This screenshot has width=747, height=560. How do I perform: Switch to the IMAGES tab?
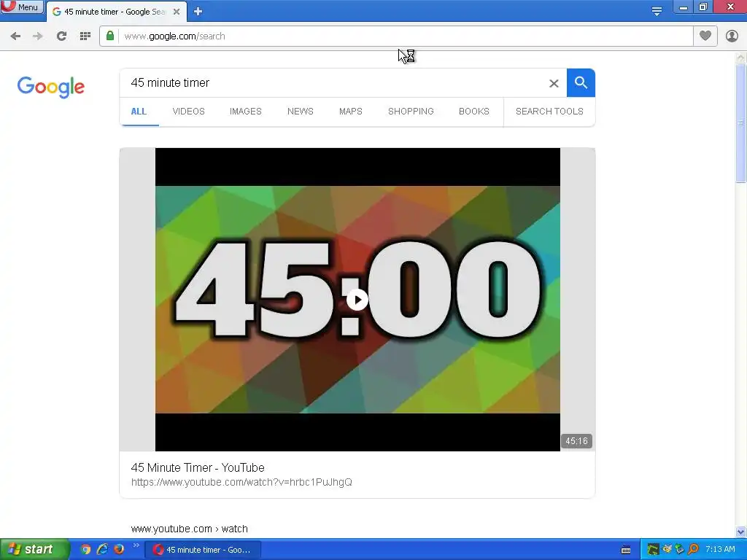246,112
